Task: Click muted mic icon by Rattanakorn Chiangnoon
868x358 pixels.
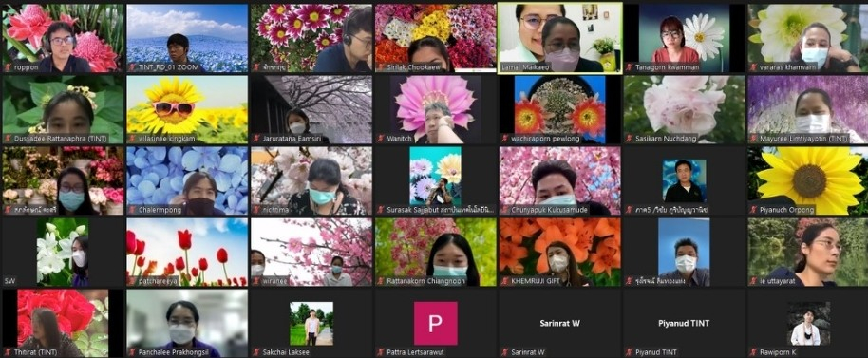Action: pos(381,281)
